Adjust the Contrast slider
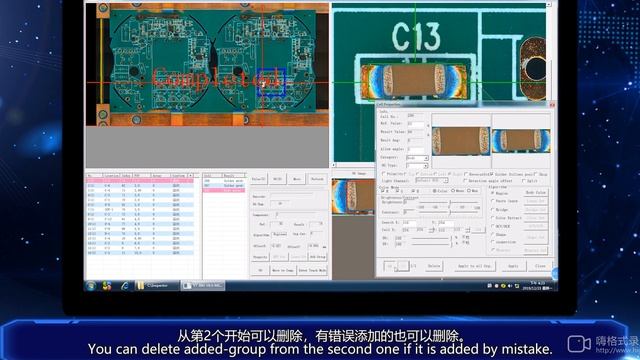This screenshot has height=360, width=640. pos(450,212)
